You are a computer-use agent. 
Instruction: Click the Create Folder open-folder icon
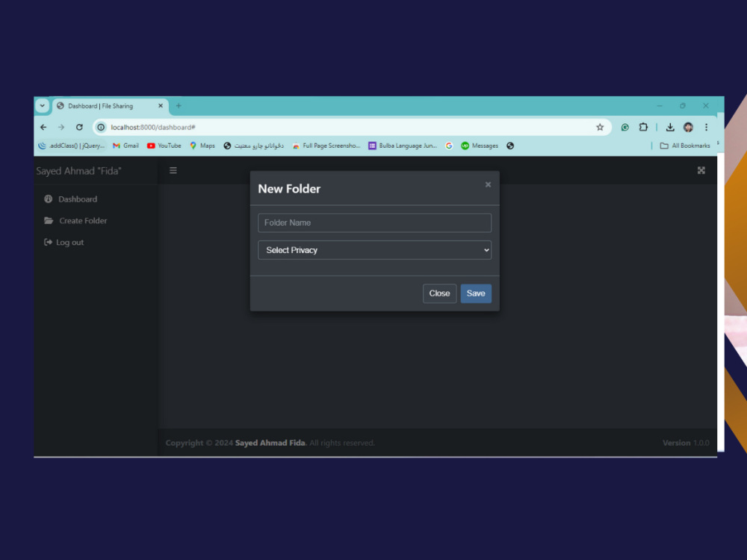(x=49, y=220)
